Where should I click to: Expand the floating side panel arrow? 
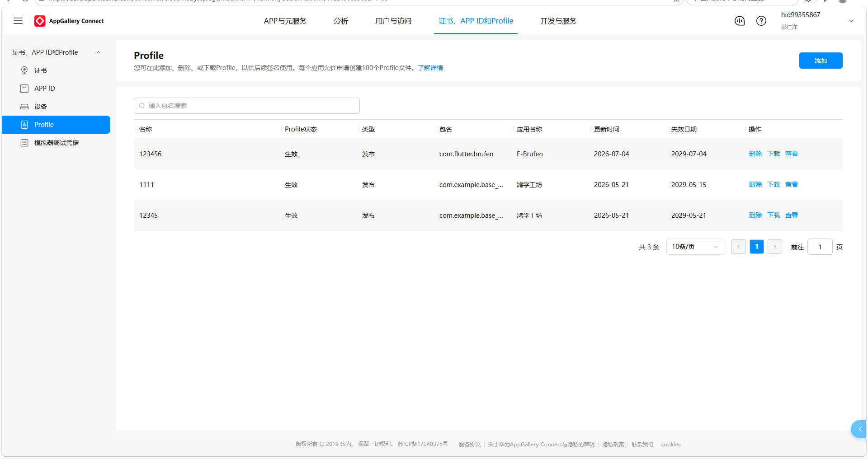[x=859, y=429]
